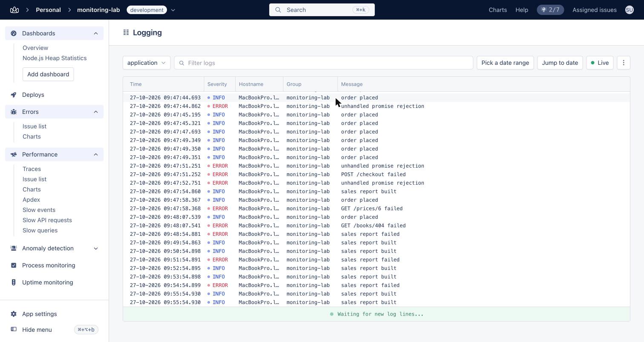
Task: Click the AppSignal logo icon
Action: [x=14, y=10]
